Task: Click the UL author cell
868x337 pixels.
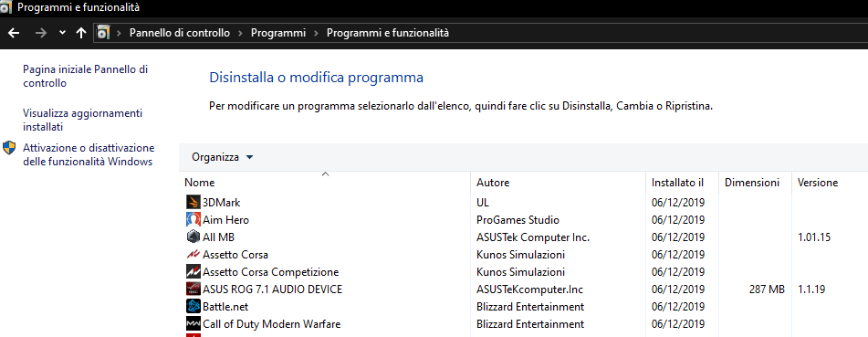Action: click(483, 203)
